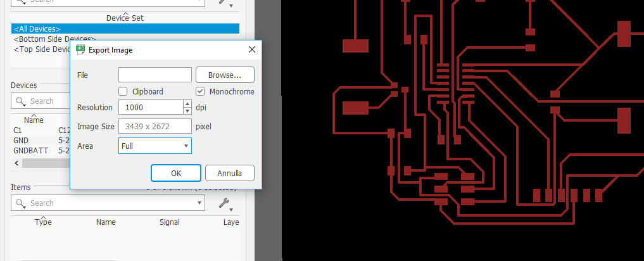Close the Export Image dialog
This screenshot has width=644, height=261.
(x=252, y=50)
